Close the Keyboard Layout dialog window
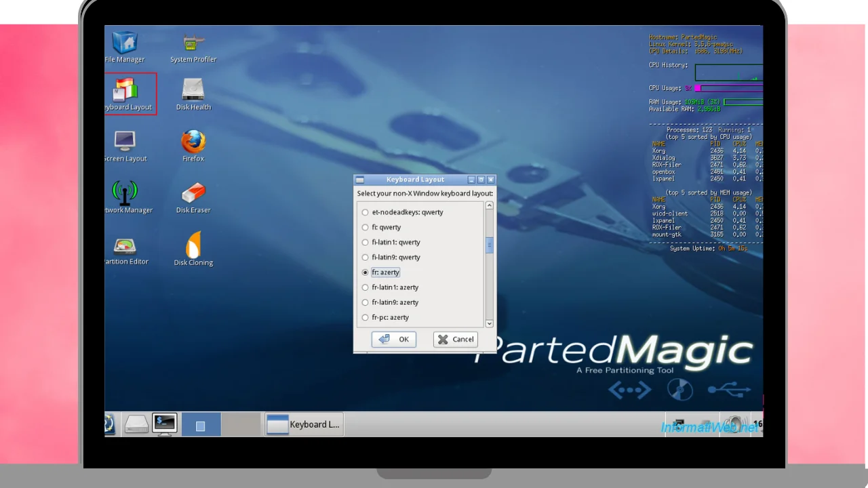Viewport: 868px width, 488px height. point(490,180)
